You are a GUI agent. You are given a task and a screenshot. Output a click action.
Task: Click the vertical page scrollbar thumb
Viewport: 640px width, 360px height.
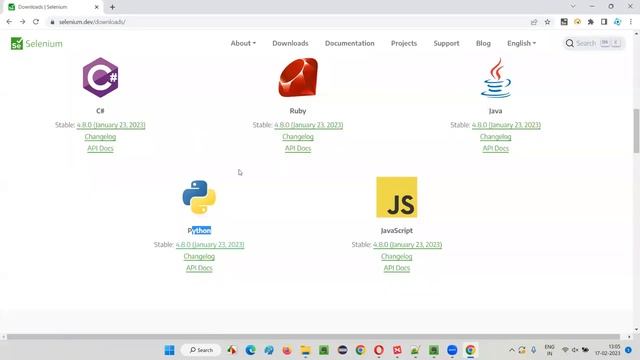pos(636,131)
